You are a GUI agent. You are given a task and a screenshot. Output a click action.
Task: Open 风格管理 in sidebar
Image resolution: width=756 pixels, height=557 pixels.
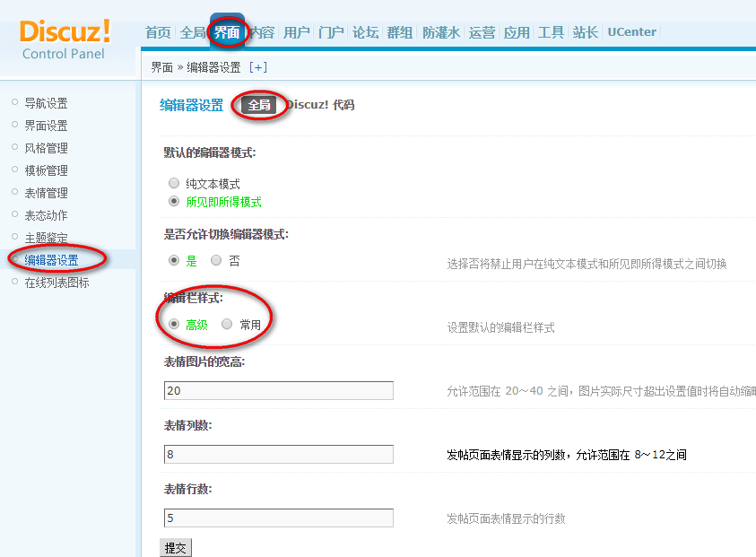47,148
